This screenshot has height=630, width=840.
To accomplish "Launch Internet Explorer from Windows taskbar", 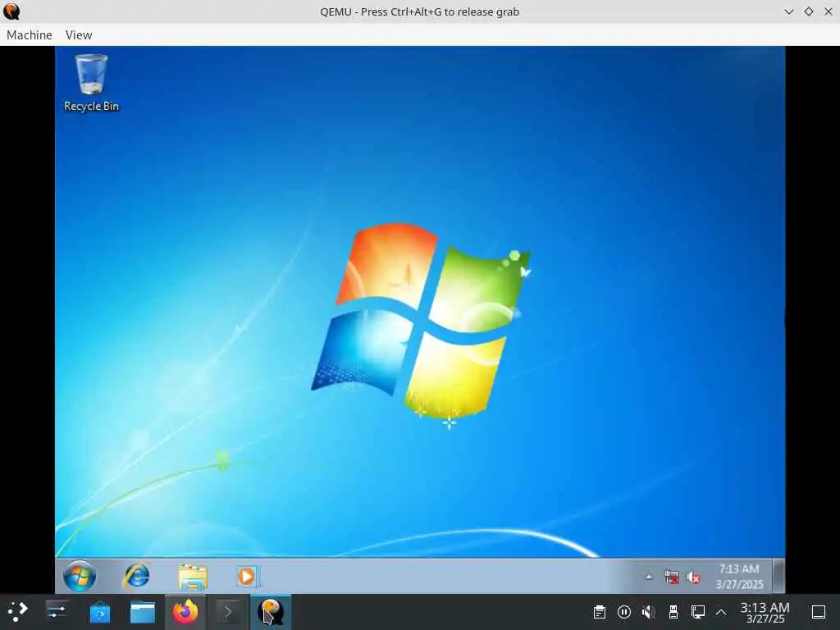I will [137, 577].
